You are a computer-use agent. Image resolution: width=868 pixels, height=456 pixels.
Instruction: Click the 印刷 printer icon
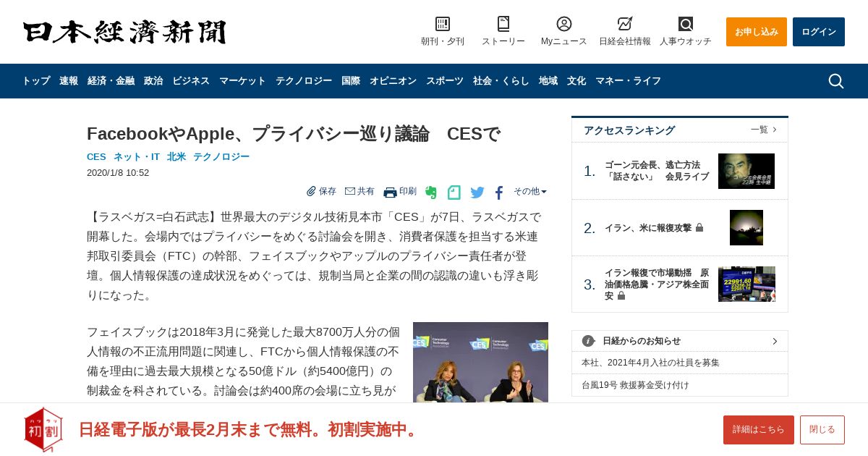pos(390,192)
